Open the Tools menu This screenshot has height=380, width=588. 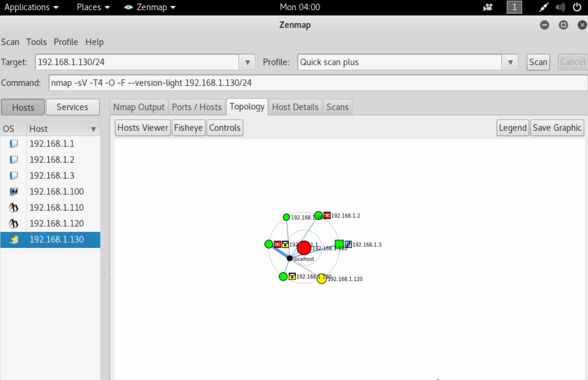[36, 42]
